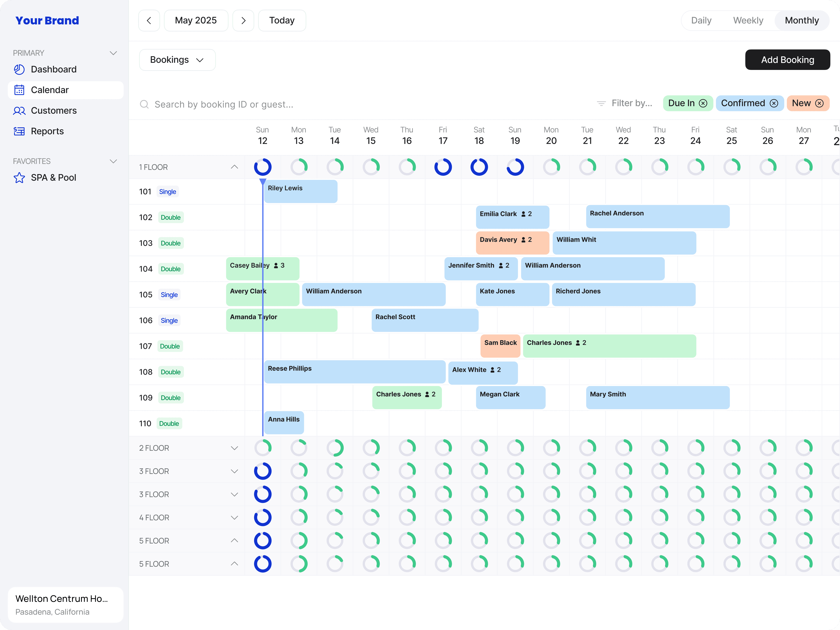
Task: Open Rachel Scott booking in room 106
Action: [x=425, y=320]
